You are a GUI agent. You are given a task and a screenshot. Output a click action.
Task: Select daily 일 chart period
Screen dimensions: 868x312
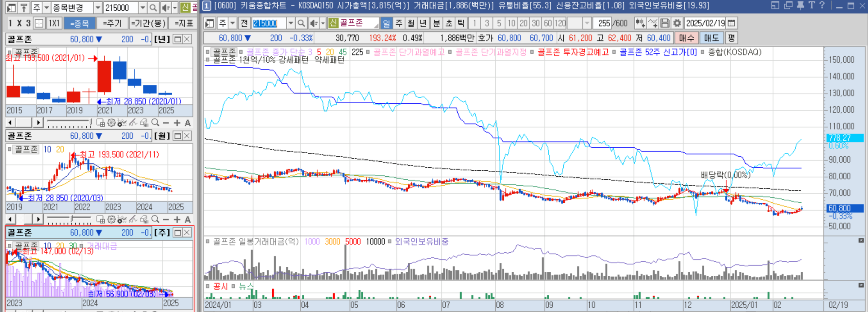(x=386, y=23)
